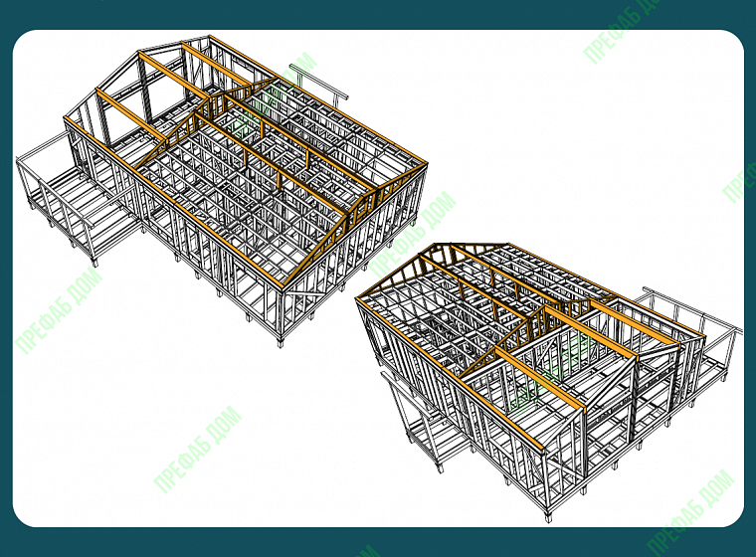
Task: Click the frame model with terrace on left
Action: (222, 191)
